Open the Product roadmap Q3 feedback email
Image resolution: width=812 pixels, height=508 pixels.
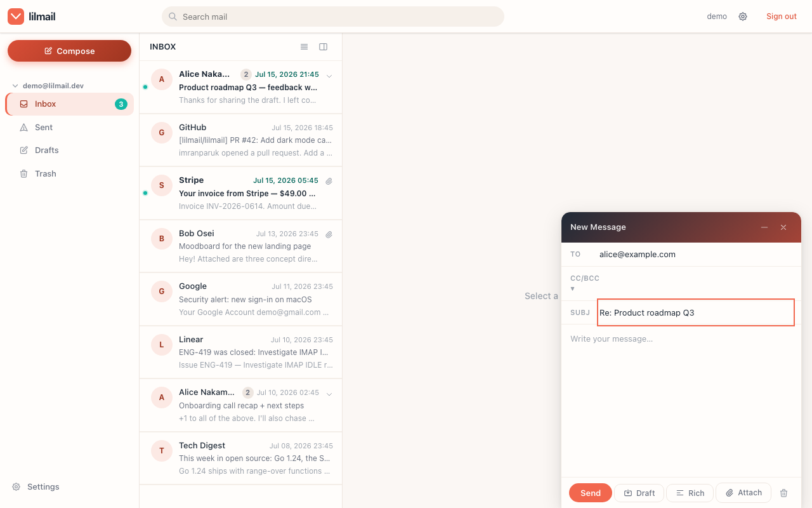(x=241, y=88)
